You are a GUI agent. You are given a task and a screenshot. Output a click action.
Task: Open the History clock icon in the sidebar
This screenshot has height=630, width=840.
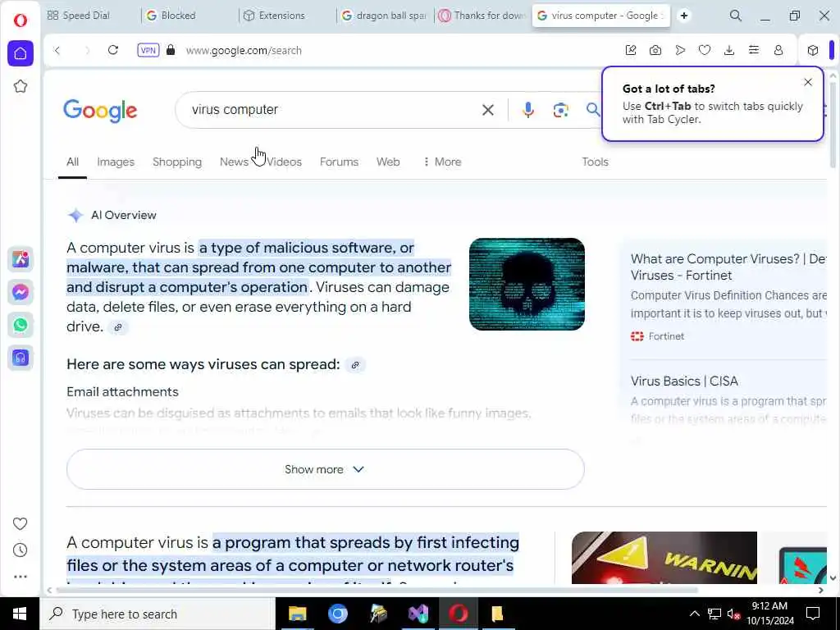20,550
